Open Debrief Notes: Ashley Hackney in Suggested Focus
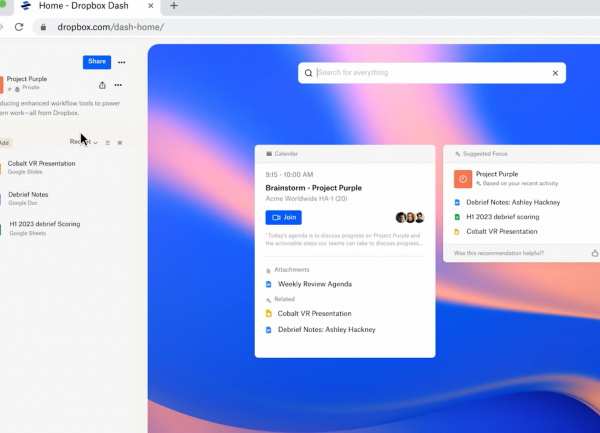 tap(513, 202)
